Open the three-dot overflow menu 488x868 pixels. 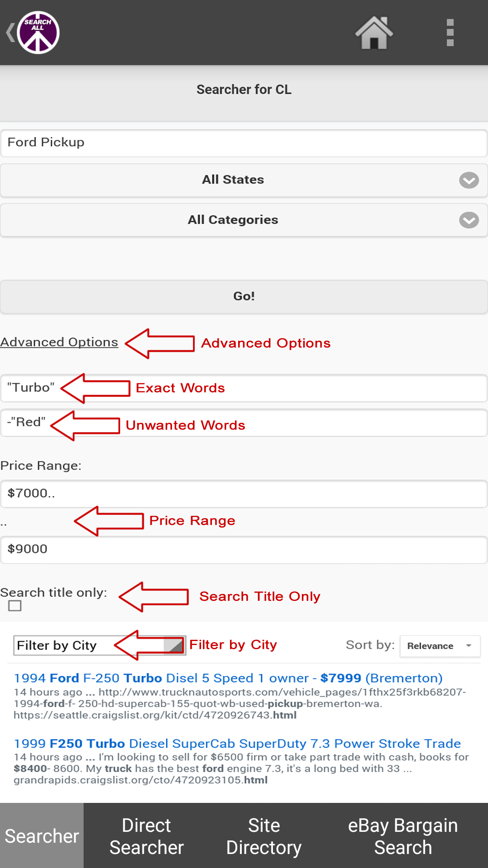tap(450, 33)
